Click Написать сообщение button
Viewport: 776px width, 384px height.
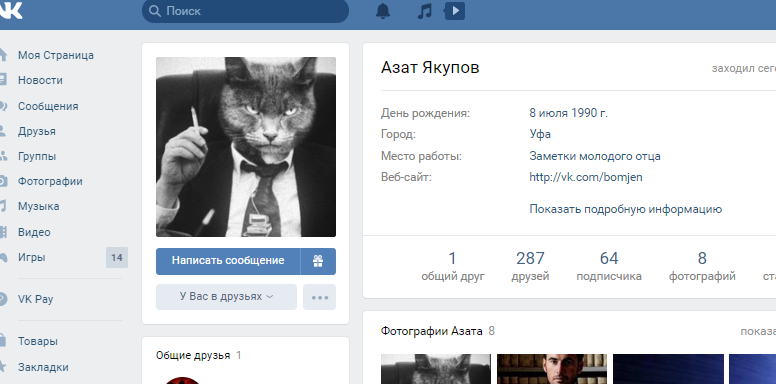click(228, 261)
